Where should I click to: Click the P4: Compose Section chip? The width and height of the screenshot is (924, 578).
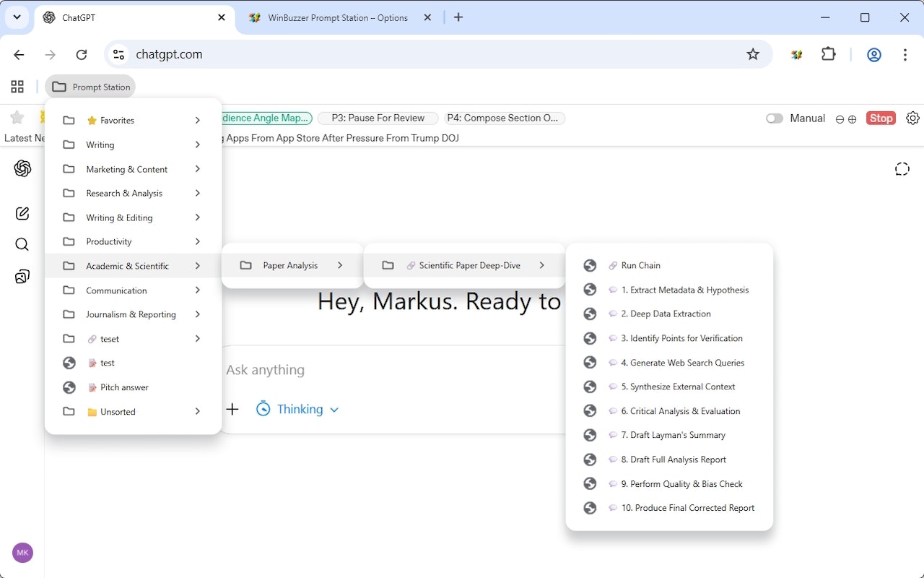504,118
